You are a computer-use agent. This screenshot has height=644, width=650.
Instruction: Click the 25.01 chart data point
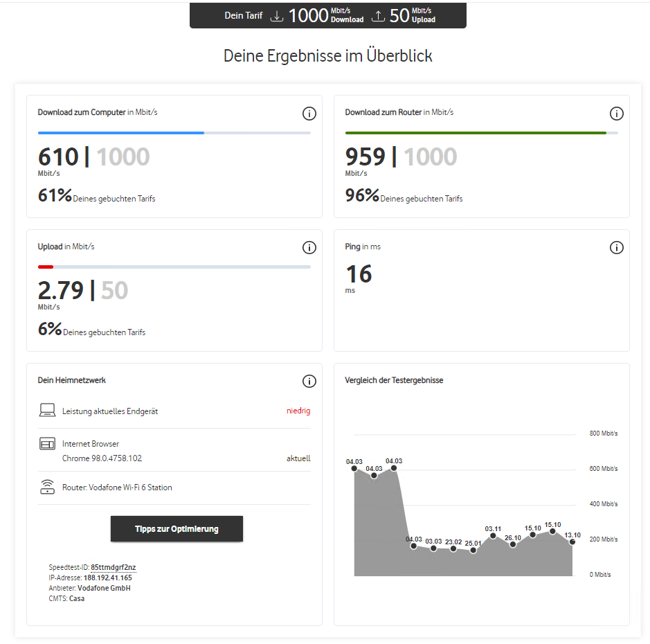click(x=473, y=551)
